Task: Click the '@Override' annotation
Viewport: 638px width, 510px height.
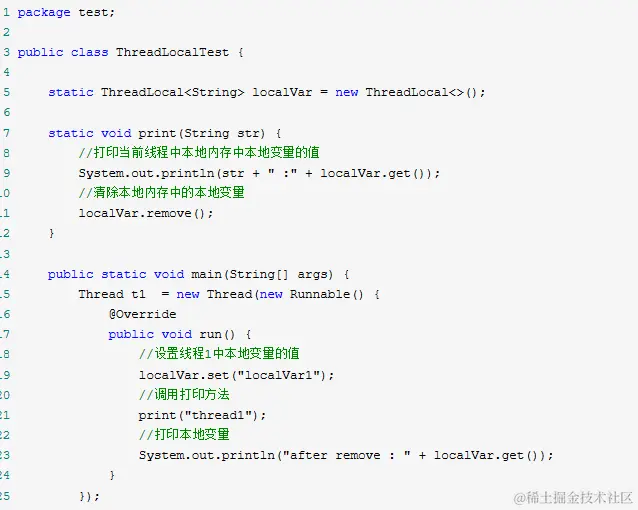Action: pos(142,314)
